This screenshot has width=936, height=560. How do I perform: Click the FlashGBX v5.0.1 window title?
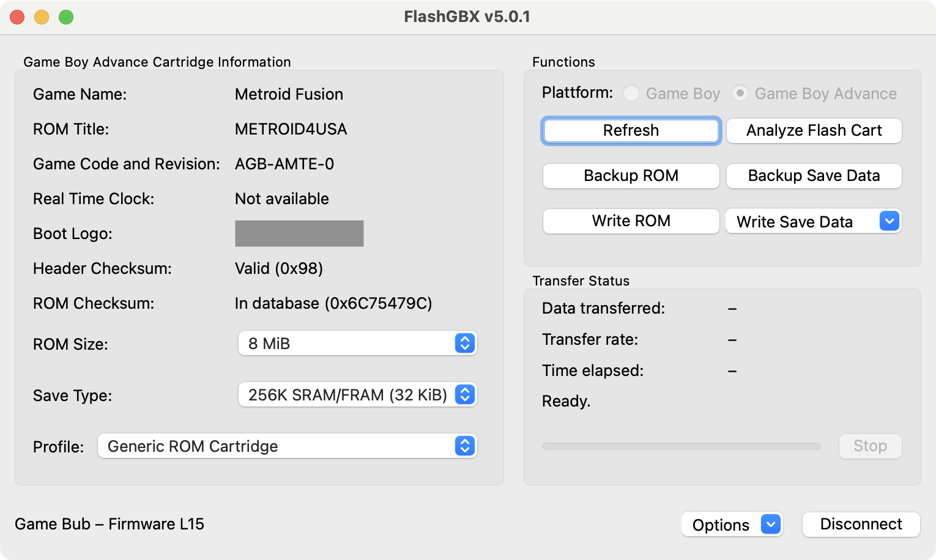pos(467,17)
